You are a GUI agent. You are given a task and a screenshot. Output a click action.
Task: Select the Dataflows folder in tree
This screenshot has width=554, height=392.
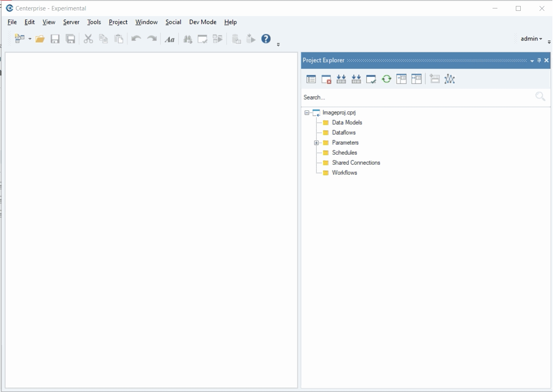pos(344,133)
